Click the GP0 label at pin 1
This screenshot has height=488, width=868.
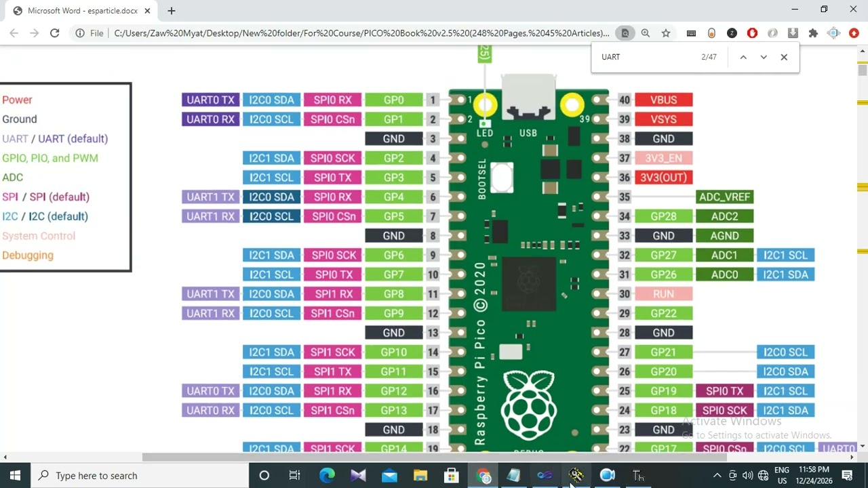point(393,100)
